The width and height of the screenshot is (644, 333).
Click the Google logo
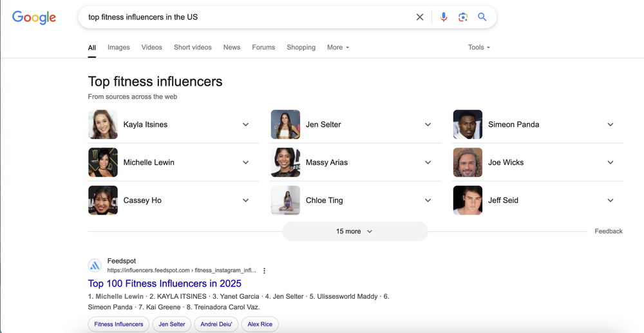(34, 17)
